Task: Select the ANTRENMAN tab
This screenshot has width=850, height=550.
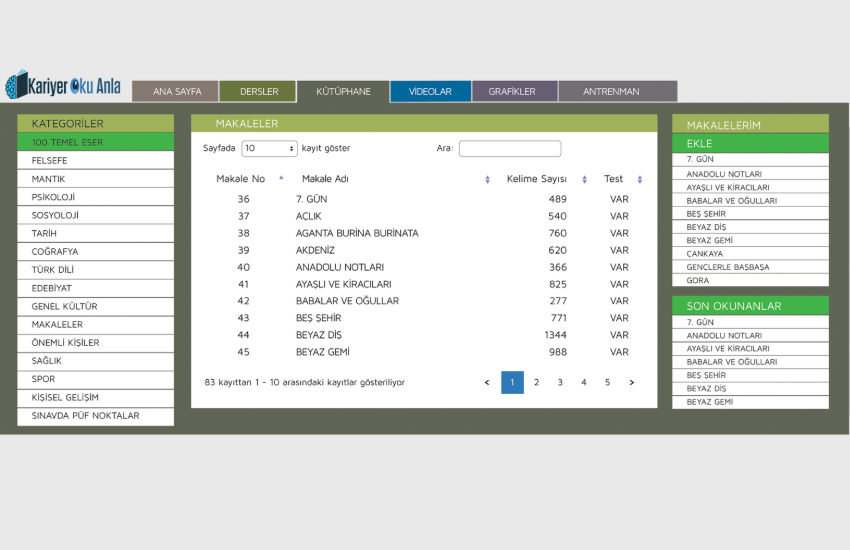Action: coord(611,92)
